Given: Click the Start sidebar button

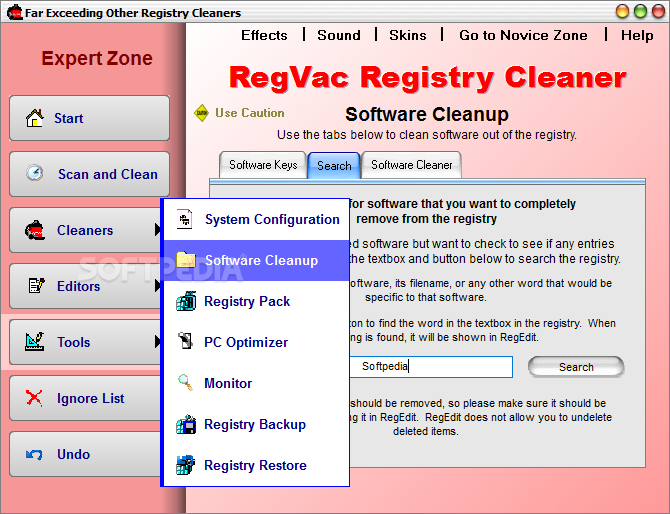Looking at the screenshot, I should coord(89,118).
